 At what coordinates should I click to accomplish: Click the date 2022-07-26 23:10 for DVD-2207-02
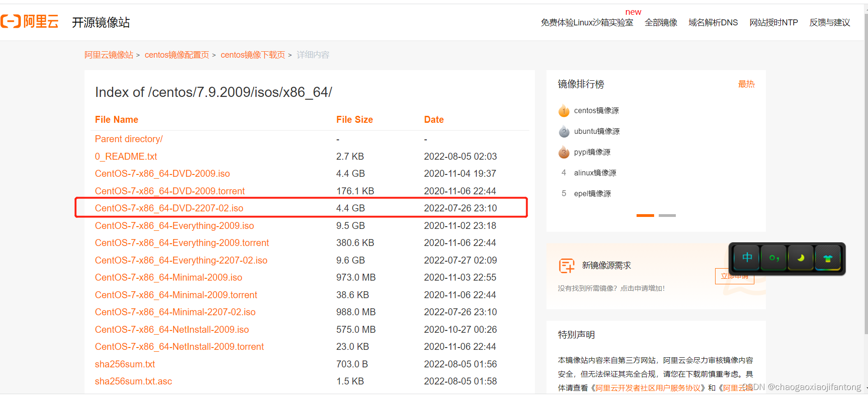461,208
